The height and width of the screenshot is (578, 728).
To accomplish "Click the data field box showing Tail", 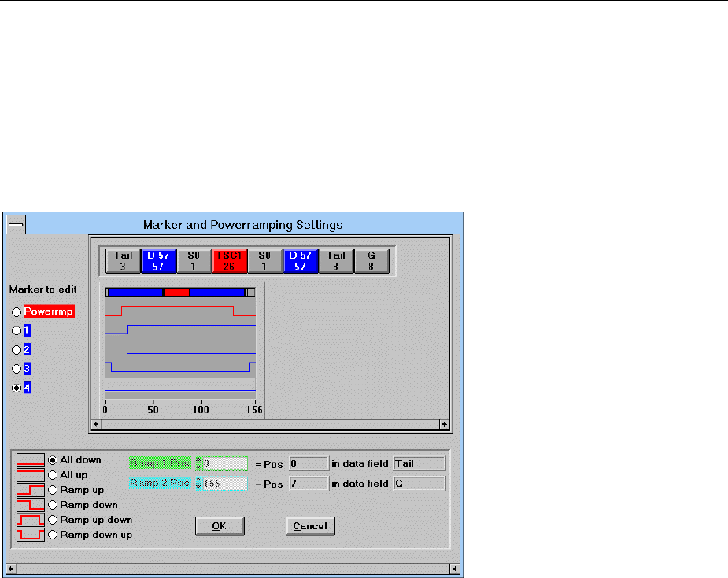I will pyautogui.click(x=419, y=464).
